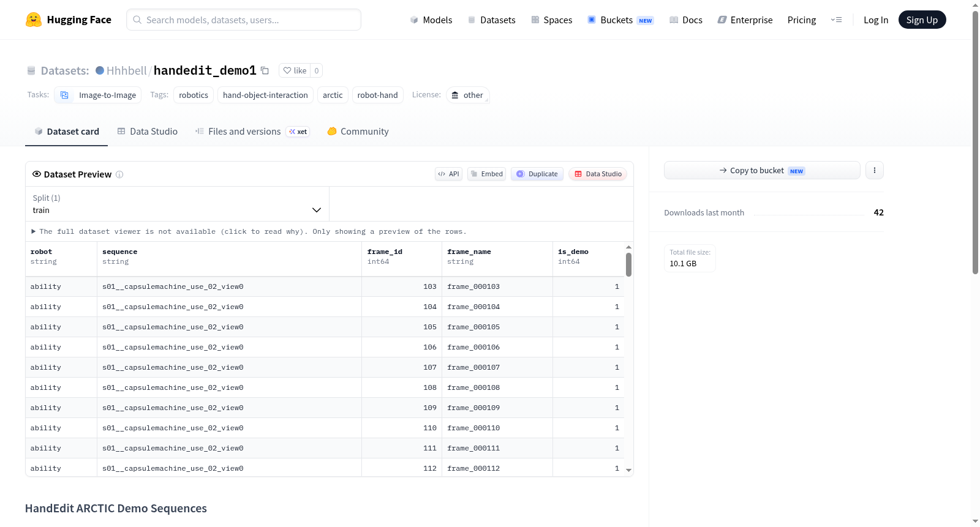The width and height of the screenshot is (980, 527).
Task: Switch to the Dataset card tab
Action: point(67,132)
